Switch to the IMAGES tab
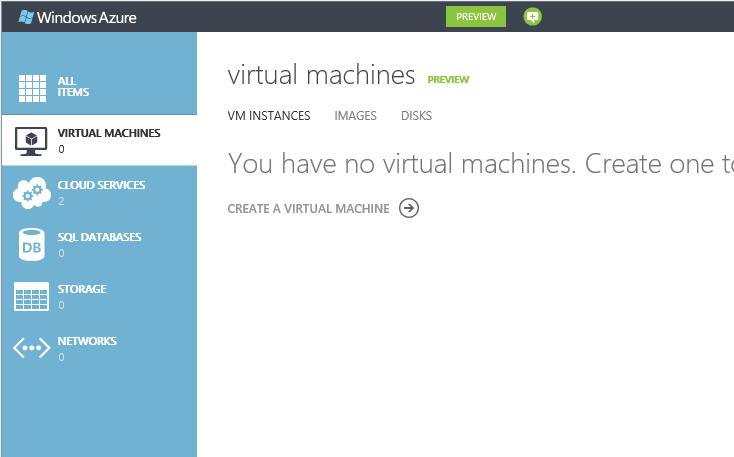734x457 pixels. 355,116
